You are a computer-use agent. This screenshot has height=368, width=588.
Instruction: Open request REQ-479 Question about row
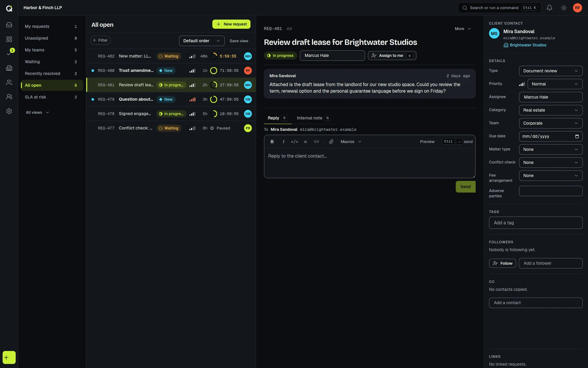171,99
